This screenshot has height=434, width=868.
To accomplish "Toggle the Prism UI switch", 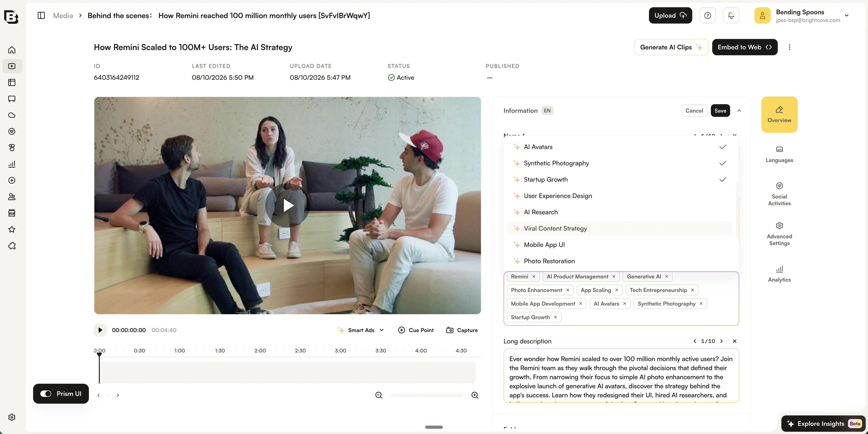I will point(46,394).
